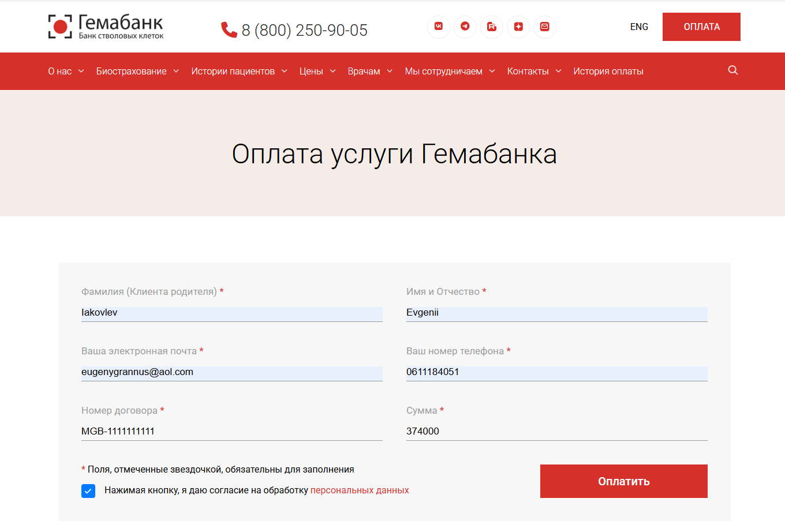Expand the Контакты dropdown chevron
785x532 pixels.
click(558, 71)
